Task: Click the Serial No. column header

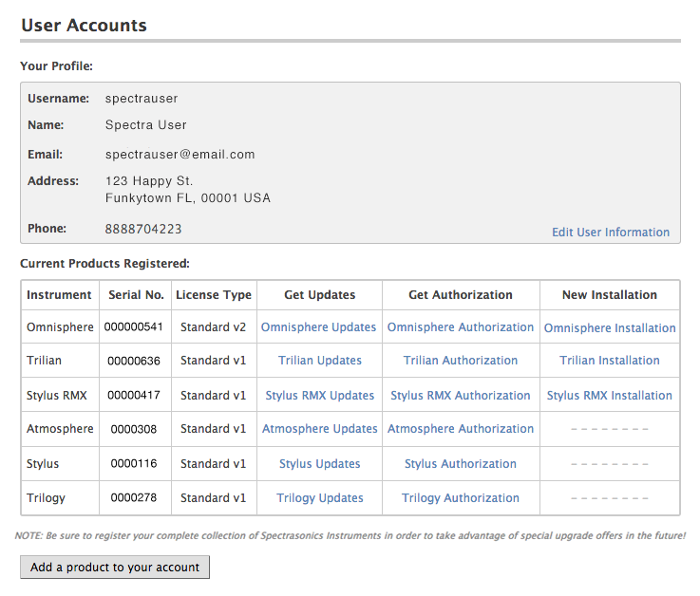Action: pos(136,294)
